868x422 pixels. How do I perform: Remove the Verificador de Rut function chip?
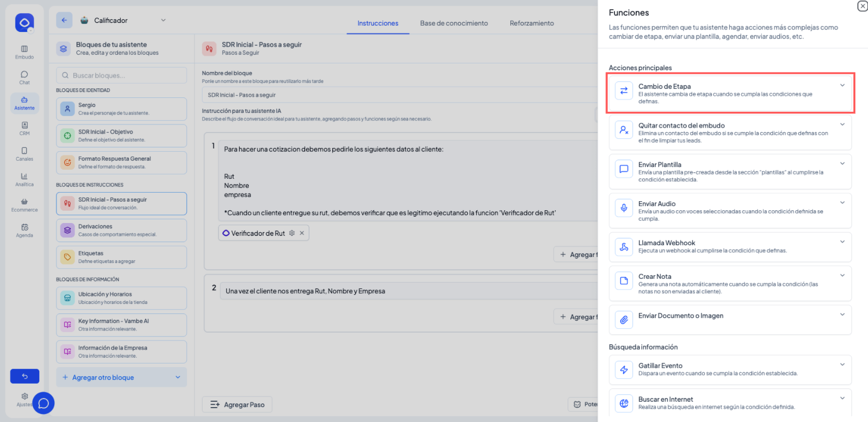pyautogui.click(x=302, y=233)
